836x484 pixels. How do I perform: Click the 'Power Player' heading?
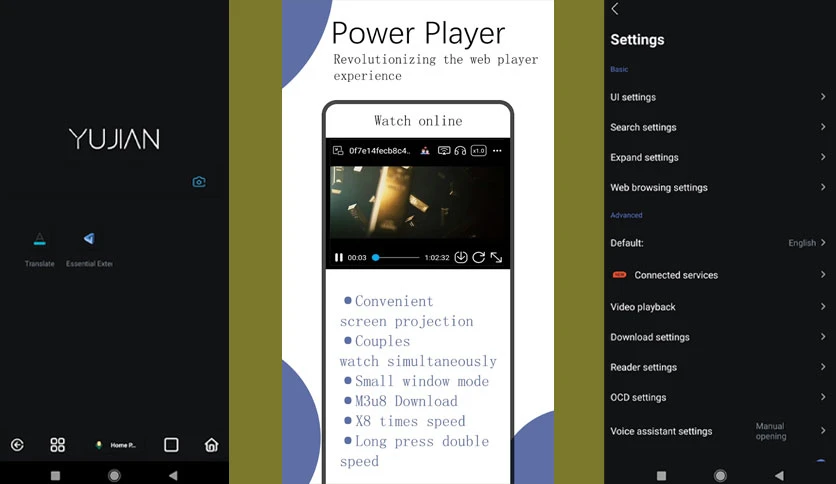tap(418, 34)
